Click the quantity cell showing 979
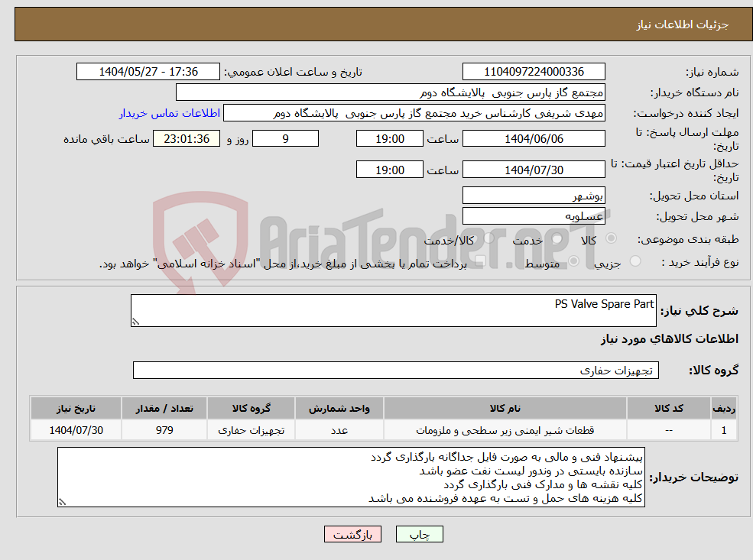The height and width of the screenshot is (560, 753). coord(164,429)
